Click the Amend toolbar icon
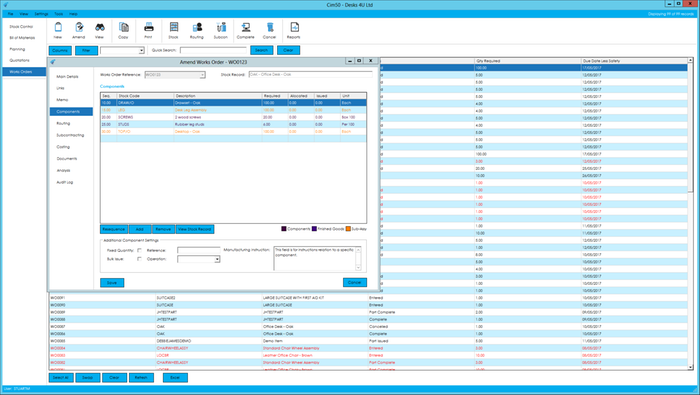The height and width of the screenshot is (395, 700). pyautogui.click(x=79, y=28)
